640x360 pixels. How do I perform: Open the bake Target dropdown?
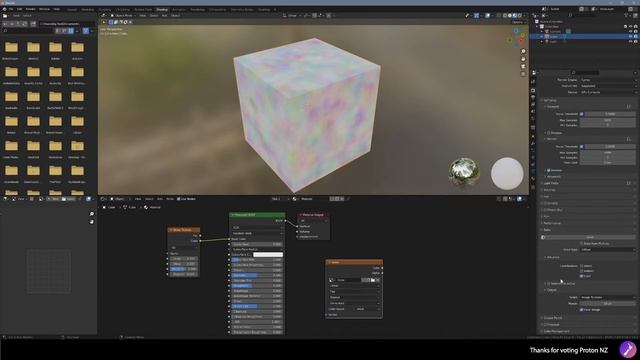[x=608, y=297]
